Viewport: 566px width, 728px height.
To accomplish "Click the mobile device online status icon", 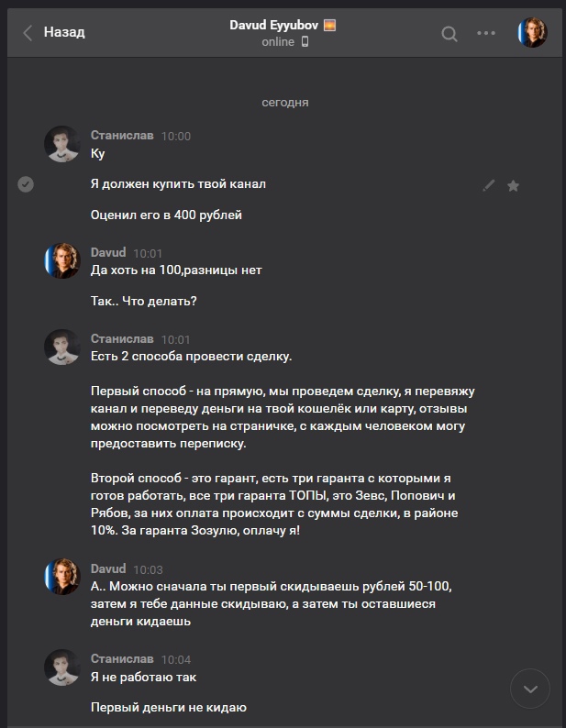I will (305, 42).
